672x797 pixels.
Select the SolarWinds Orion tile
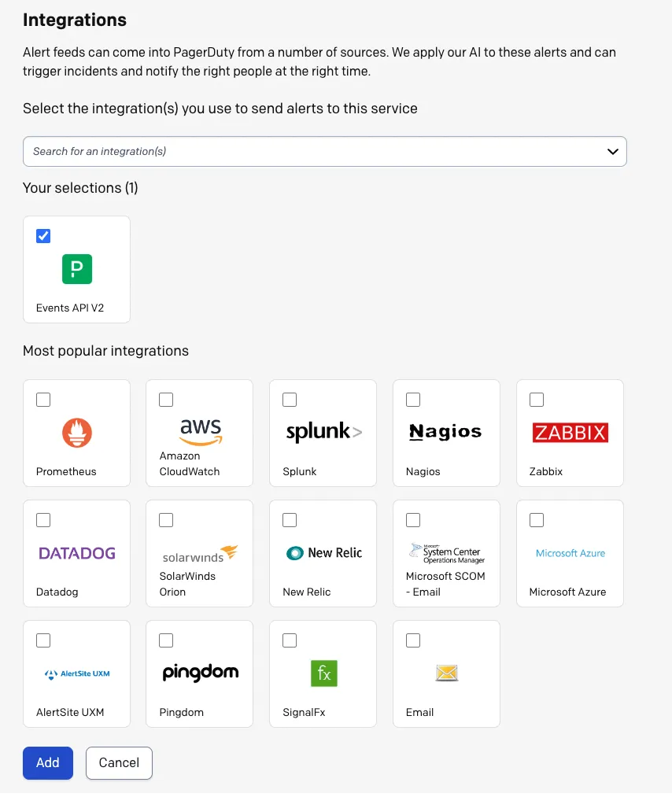tap(199, 553)
